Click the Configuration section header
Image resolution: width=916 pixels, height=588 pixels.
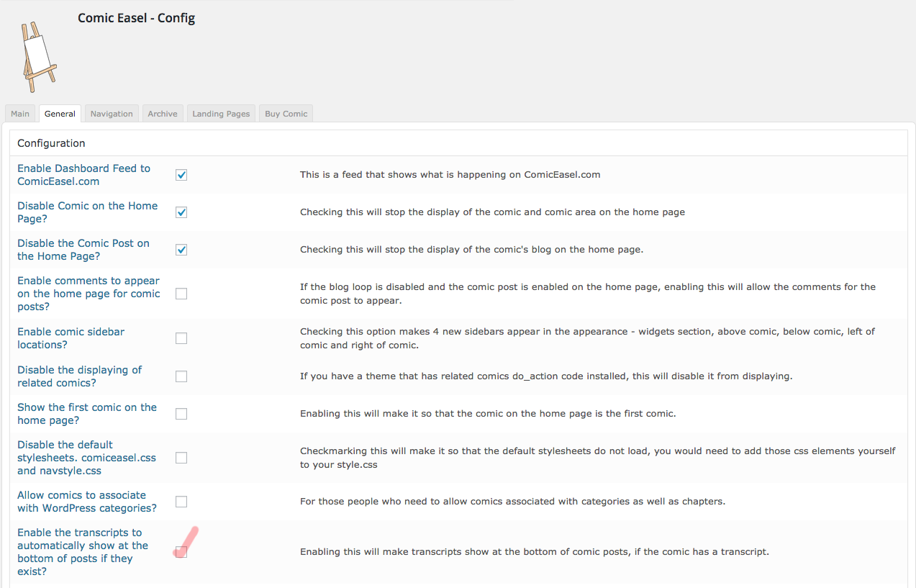pos(51,143)
